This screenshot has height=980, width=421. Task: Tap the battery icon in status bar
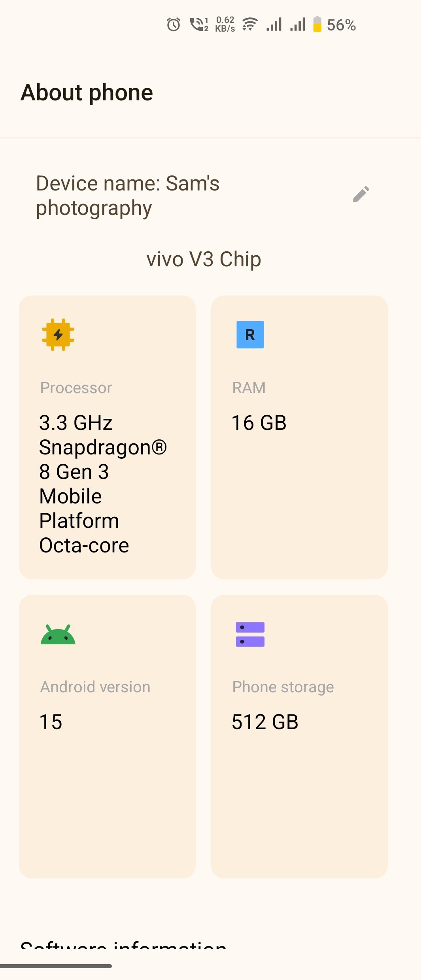coord(317,24)
